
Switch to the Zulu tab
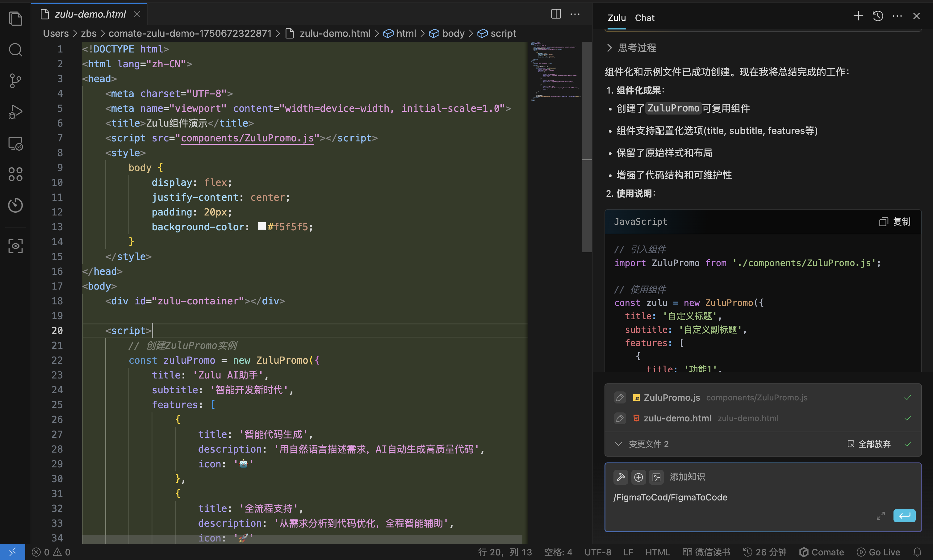click(x=617, y=18)
